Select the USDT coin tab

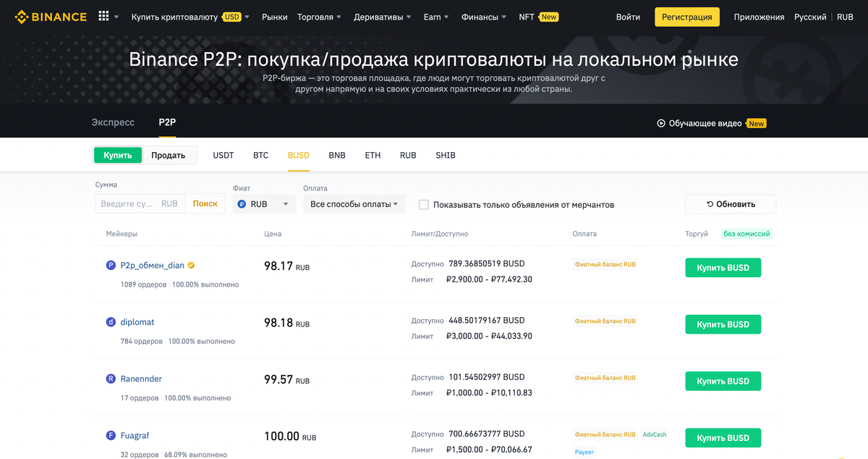pyautogui.click(x=224, y=155)
